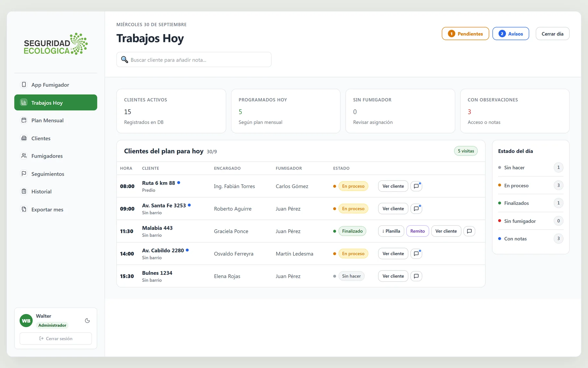Click the Sin hacer status badge on Bulnes
The width and height of the screenshot is (588, 368).
(351, 276)
